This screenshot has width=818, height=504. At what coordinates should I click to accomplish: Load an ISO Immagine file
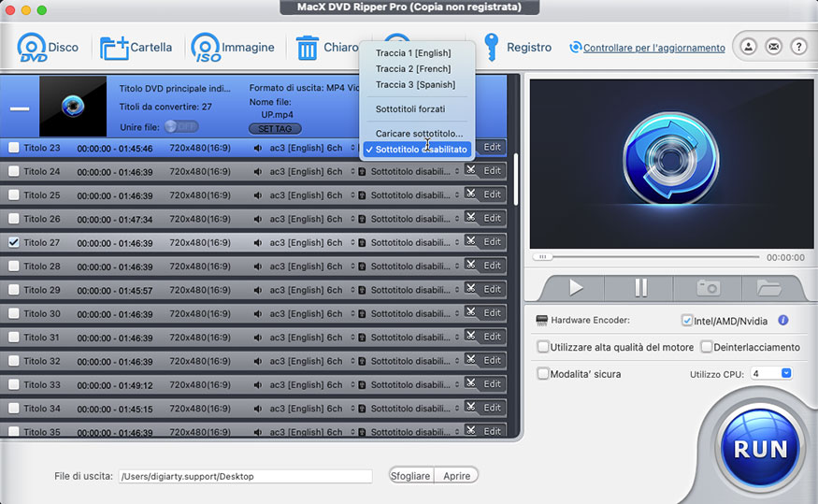[x=205, y=48]
